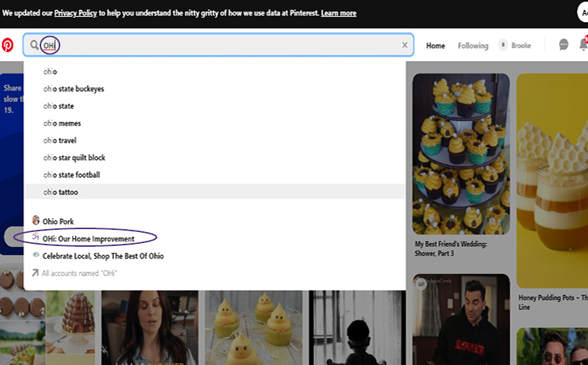Open Celebrate Local, Shop The Best Of Ohio
The image size is (588, 365).
[x=103, y=256]
